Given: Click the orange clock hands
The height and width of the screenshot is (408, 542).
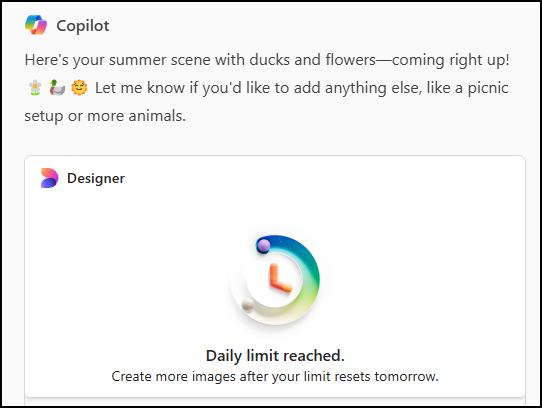Looking at the screenshot, I should [279, 278].
